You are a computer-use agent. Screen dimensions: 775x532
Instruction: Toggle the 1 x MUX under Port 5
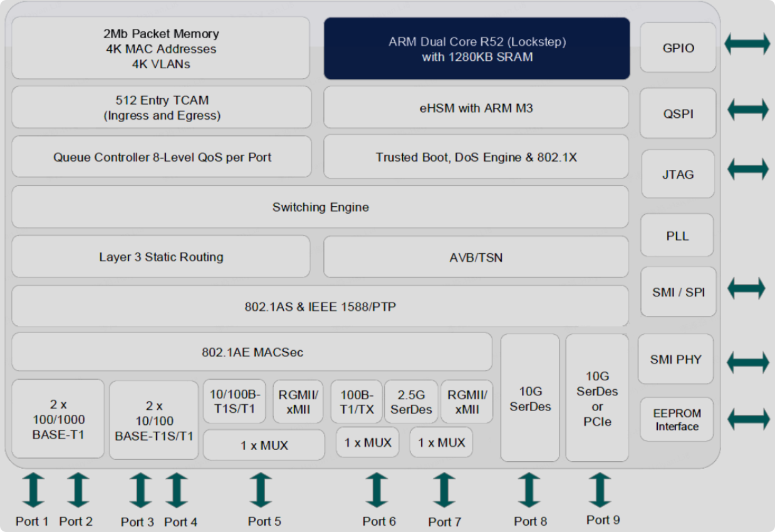click(x=264, y=442)
